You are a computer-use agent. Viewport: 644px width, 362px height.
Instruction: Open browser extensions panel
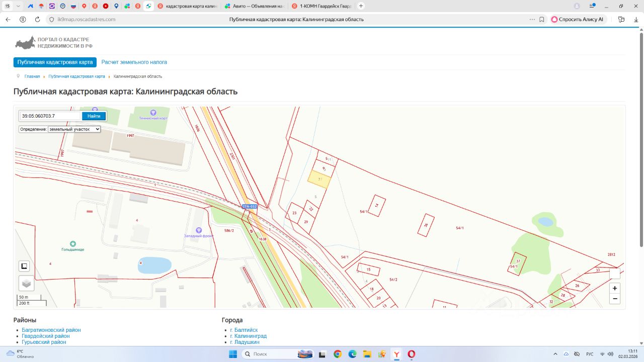click(x=621, y=19)
